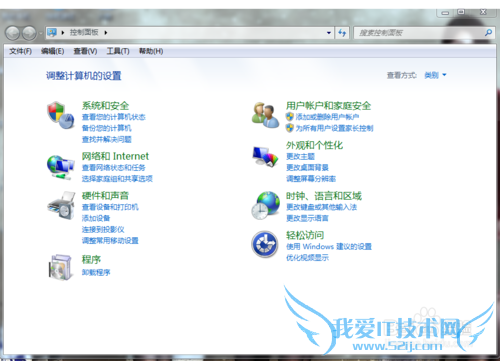Open the Programs disc box icon
This screenshot has width=500, height=361.
coord(60,267)
